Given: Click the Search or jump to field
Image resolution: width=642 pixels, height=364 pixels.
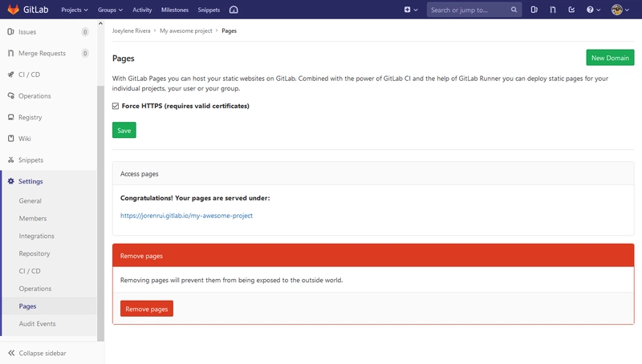Looking at the screenshot, I should [469, 10].
